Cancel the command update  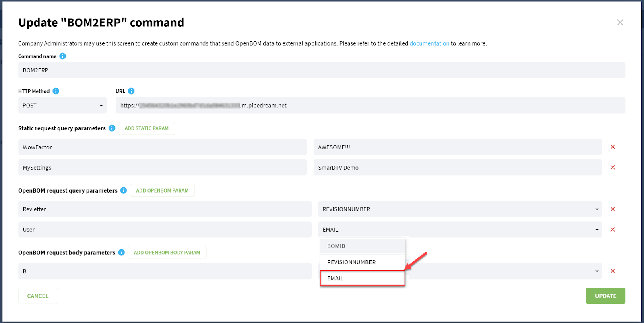coord(38,296)
